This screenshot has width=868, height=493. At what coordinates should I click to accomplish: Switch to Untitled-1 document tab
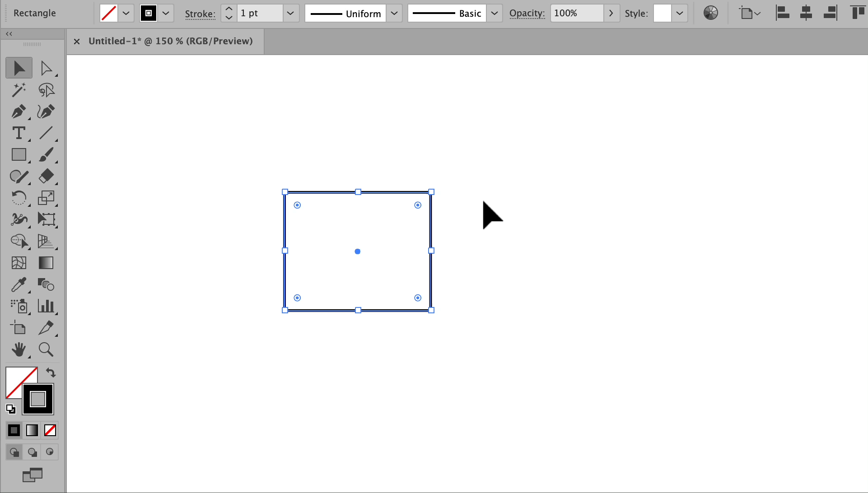coord(170,41)
